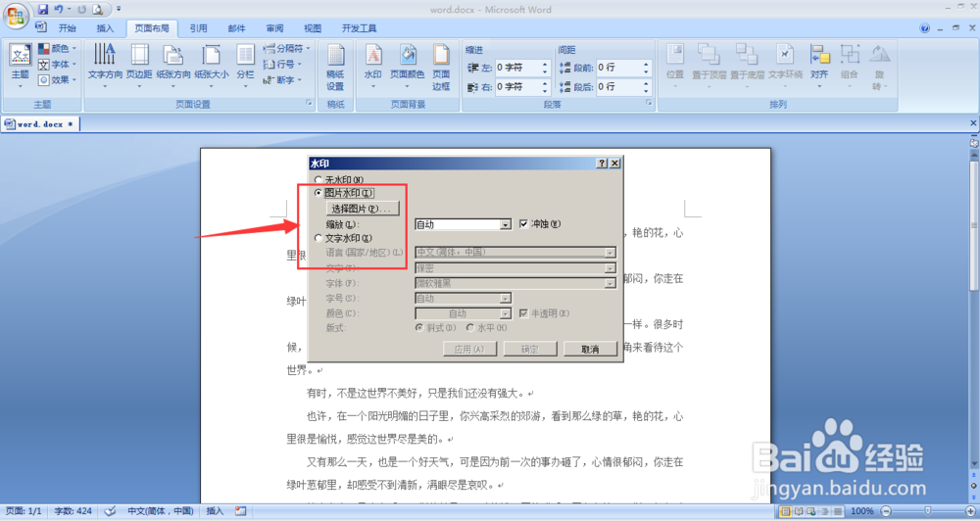
Task: Open 页面颜色 page color menu
Action: click(408, 66)
